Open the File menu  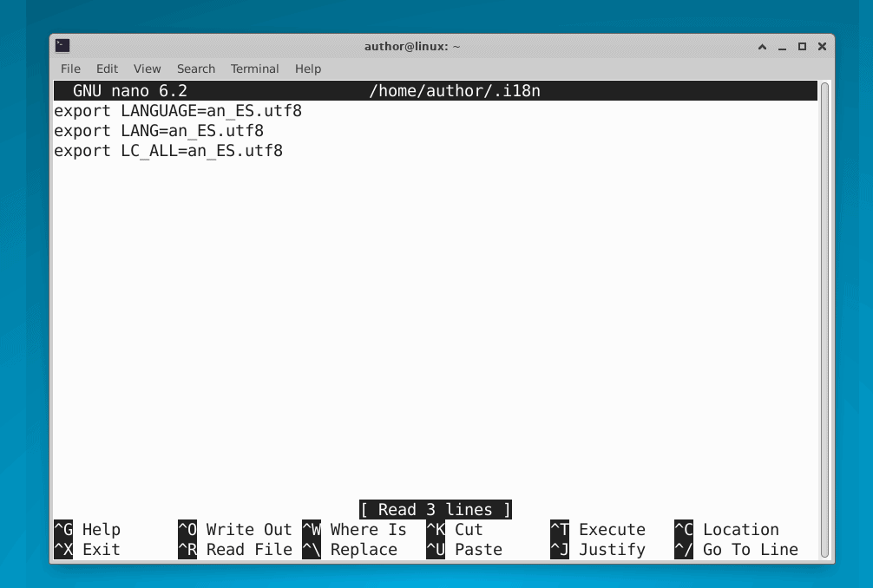pyautogui.click(x=69, y=69)
